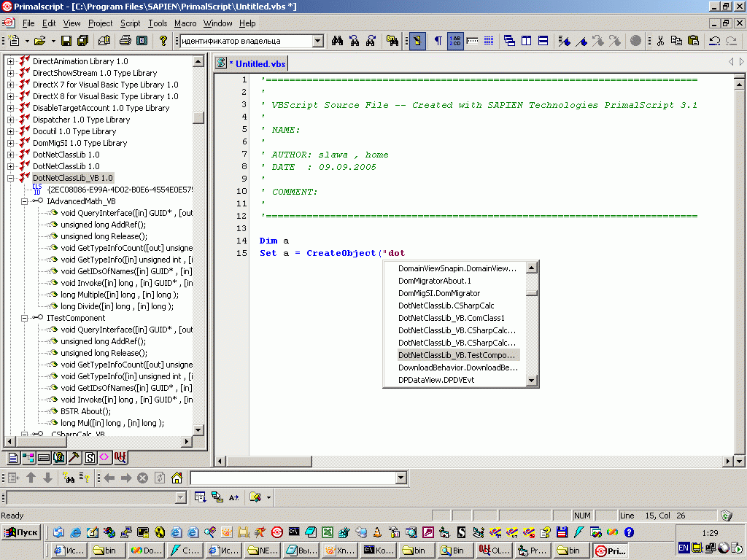Click the New file toolbar icon
Image resolution: width=747 pixels, height=560 pixels.
[x=15, y=41]
